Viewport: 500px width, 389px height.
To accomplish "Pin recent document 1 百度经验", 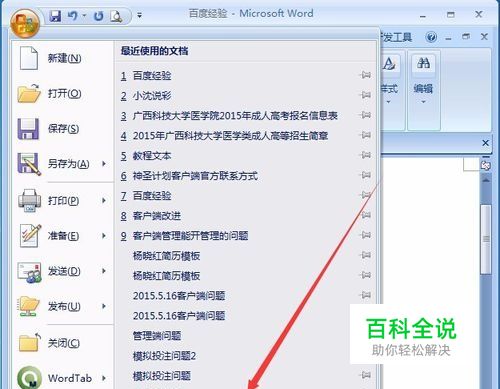I will click(366, 75).
